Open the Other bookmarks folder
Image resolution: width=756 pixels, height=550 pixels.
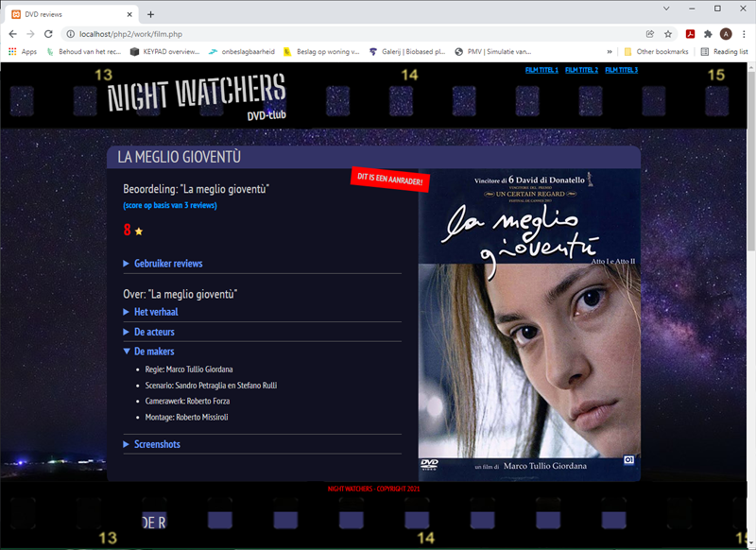(x=656, y=52)
